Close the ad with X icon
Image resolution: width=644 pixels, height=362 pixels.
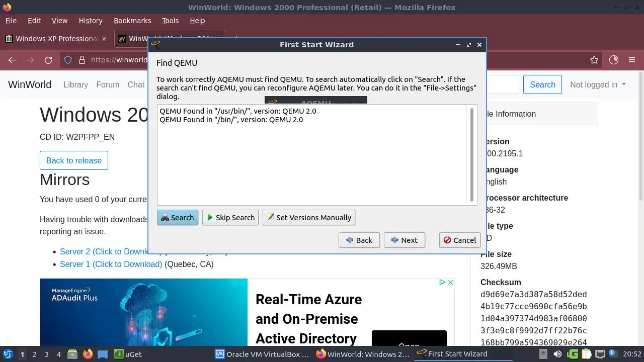pos(451,283)
